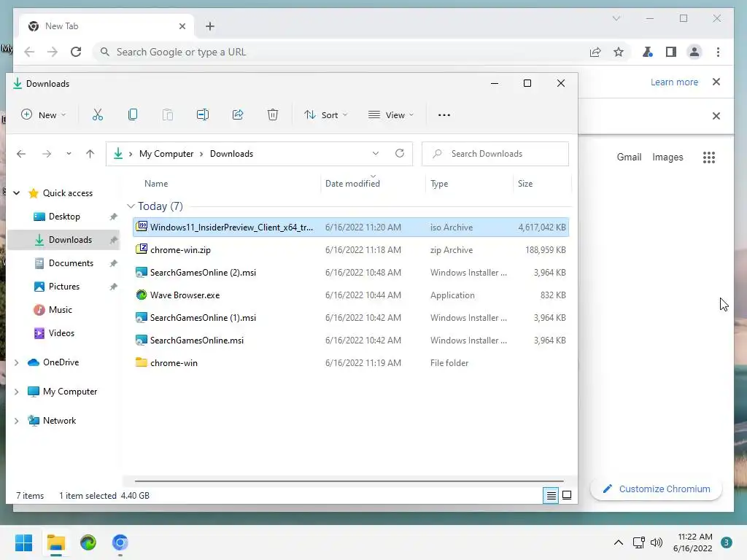The width and height of the screenshot is (747, 560).
Task: Toggle the Chromium side panel icon
Action: (x=671, y=52)
